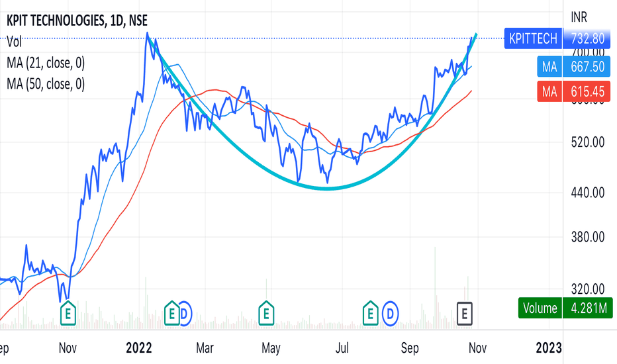
Task: Open the dividend marker between Jul and Sep
Action: click(391, 314)
